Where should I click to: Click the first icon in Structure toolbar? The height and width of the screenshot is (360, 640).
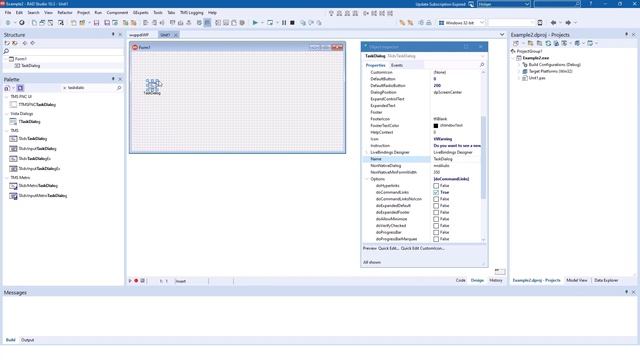(x=7, y=43)
